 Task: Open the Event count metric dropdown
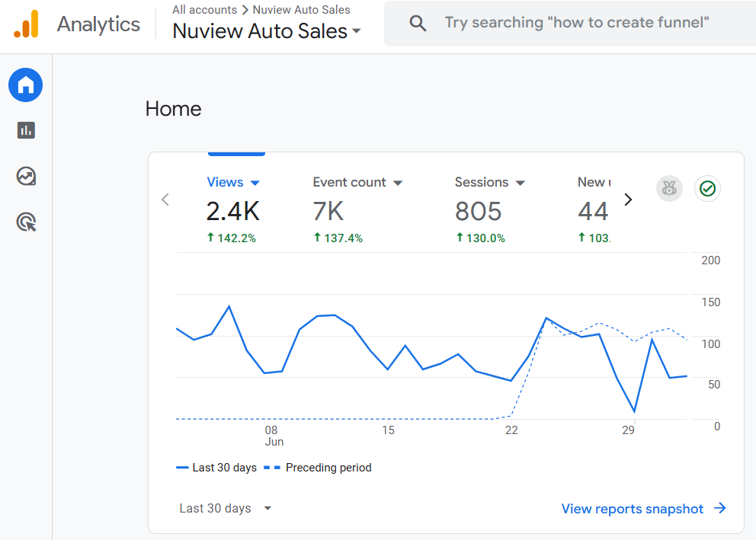tap(397, 183)
